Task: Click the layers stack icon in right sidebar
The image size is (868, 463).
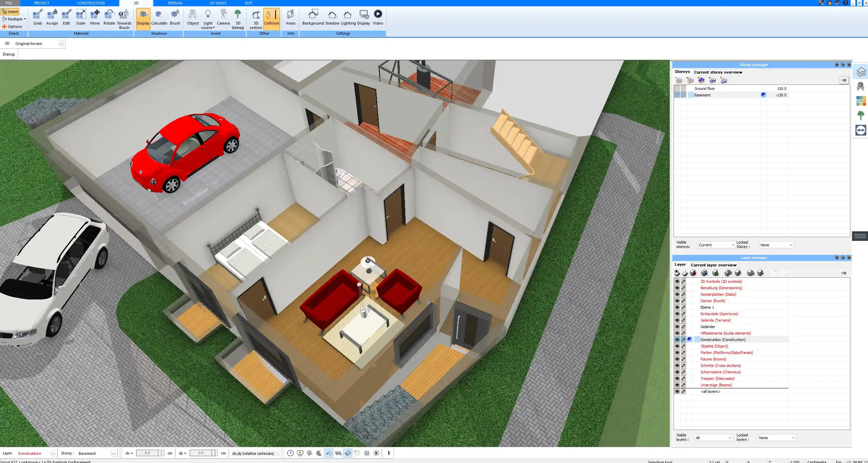Action: pos(861,72)
